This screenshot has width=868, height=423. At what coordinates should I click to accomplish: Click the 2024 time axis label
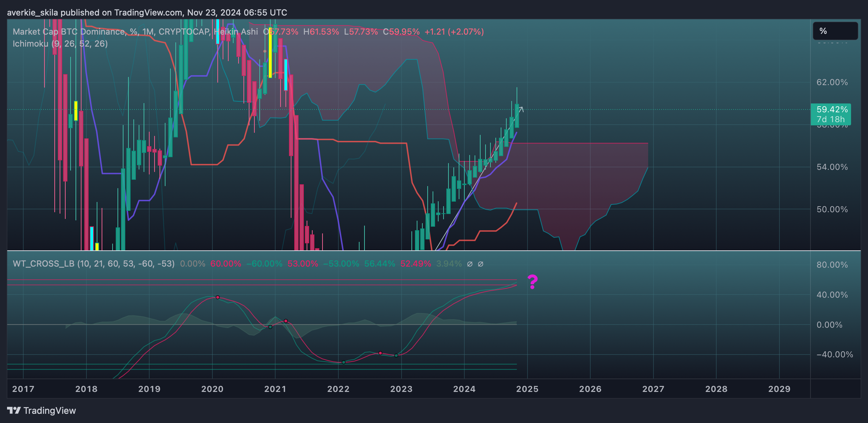pyautogui.click(x=464, y=389)
